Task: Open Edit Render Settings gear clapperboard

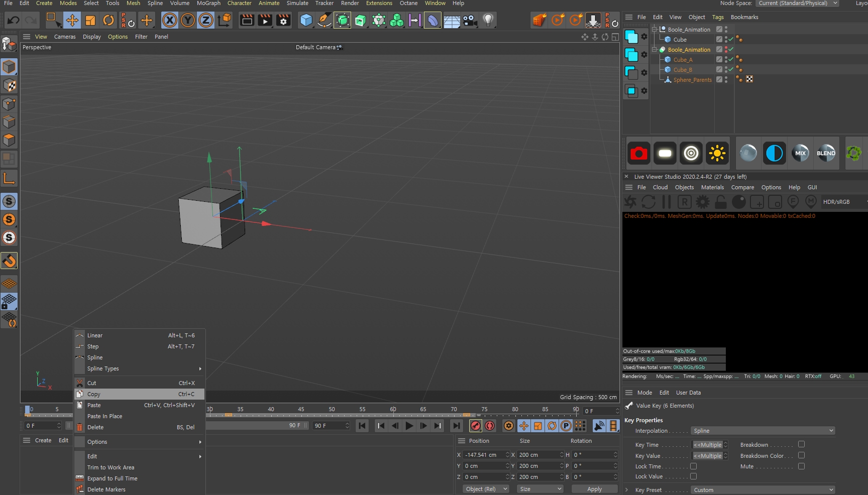Action: pyautogui.click(x=283, y=21)
